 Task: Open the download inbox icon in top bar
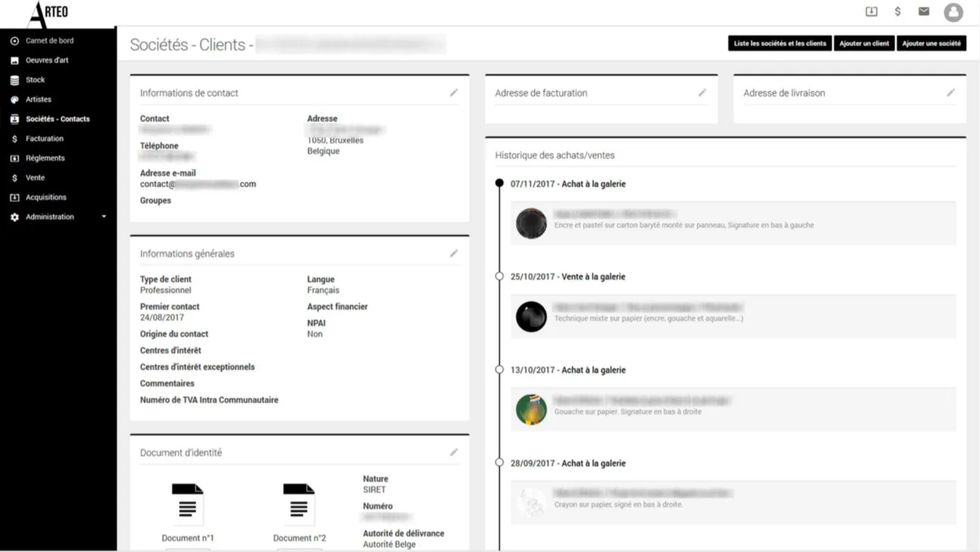click(871, 12)
